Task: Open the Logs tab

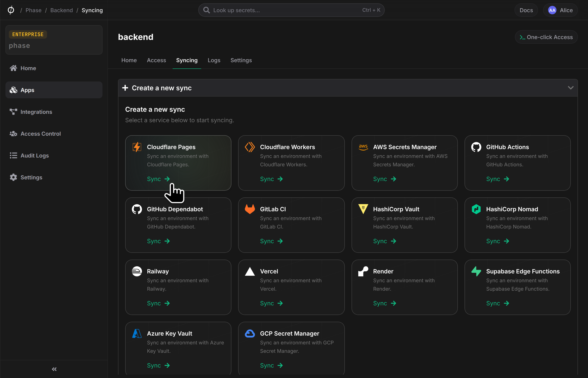Action: pyautogui.click(x=214, y=60)
